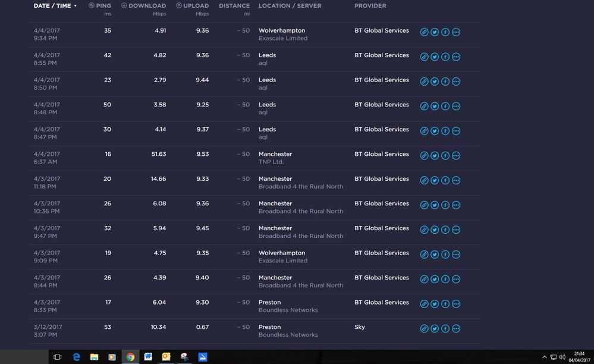The image size is (594, 364).
Task: Copy link for the 10:36 PM Manchester result
Action: [x=425, y=205]
